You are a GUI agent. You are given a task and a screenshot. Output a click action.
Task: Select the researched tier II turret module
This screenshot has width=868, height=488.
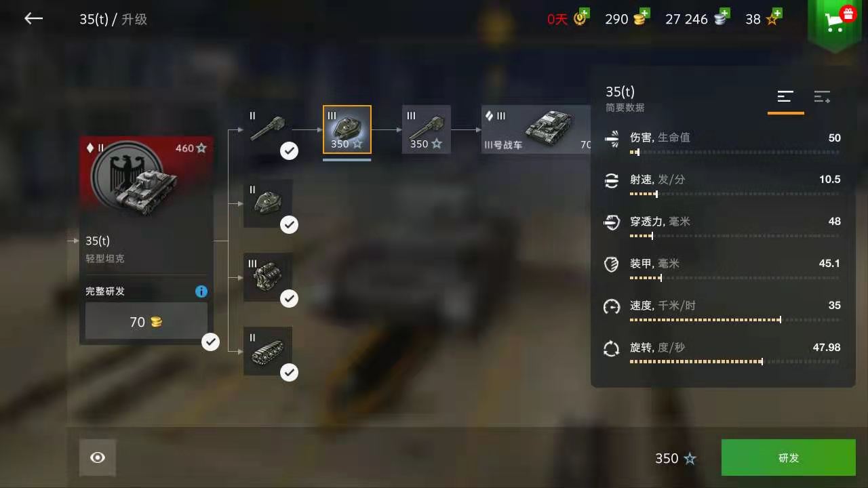(x=268, y=203)
